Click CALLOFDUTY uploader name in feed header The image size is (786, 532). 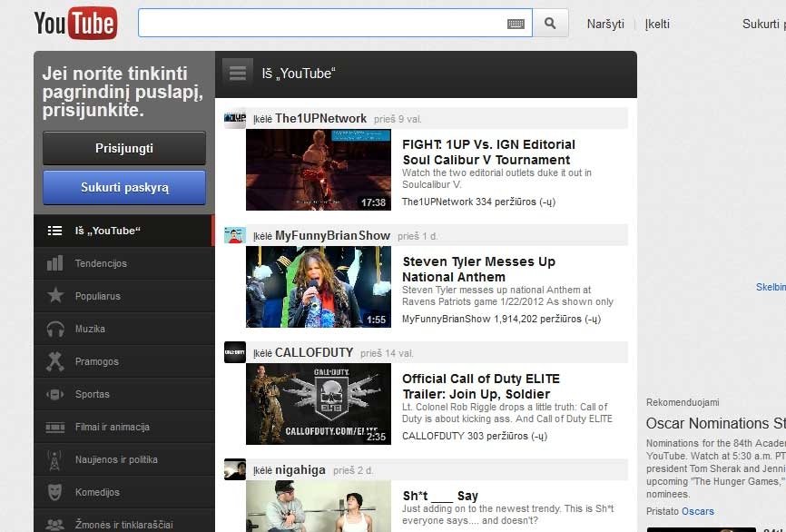314,352
